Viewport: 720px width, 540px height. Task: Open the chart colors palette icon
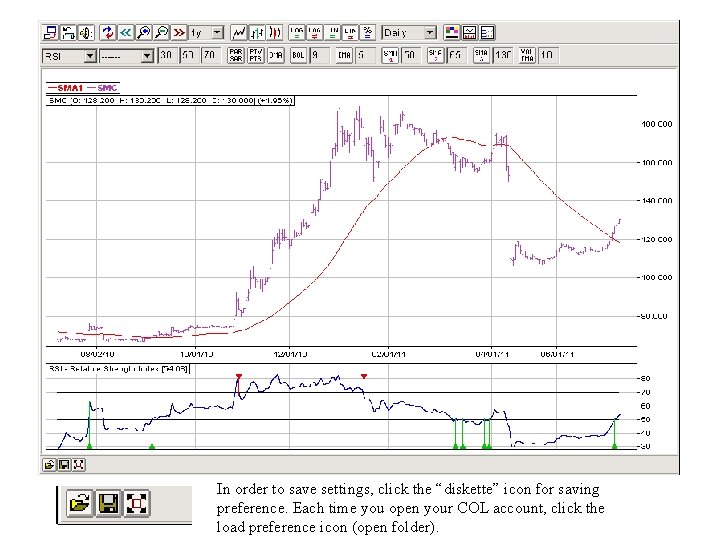point(451,33)
